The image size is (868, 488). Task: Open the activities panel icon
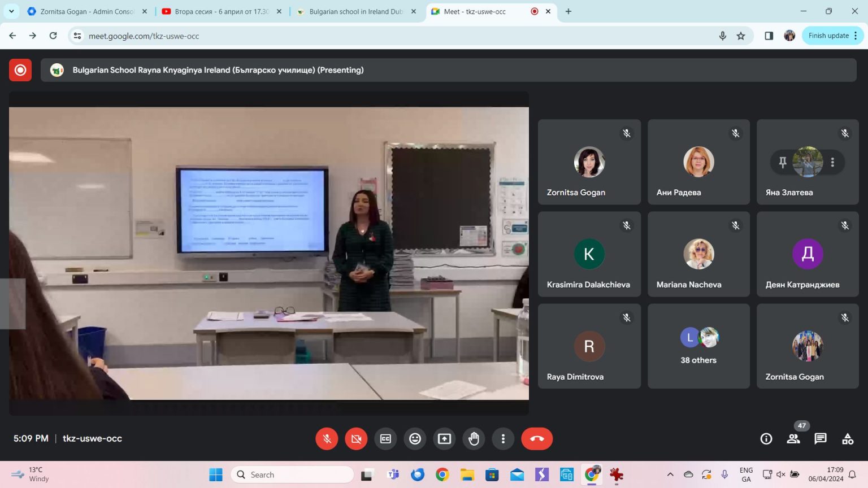pyautogui.click(x=848, y=439)
